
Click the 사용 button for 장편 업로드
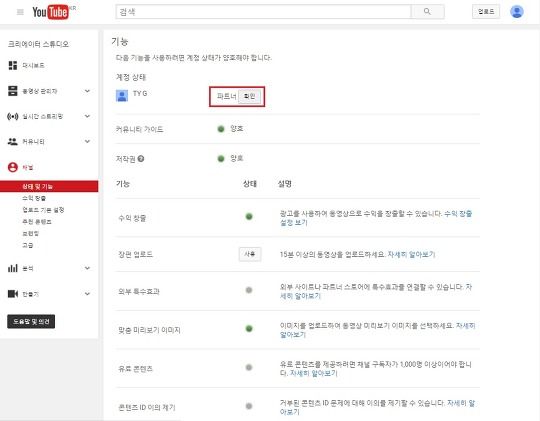click(250, 254)
